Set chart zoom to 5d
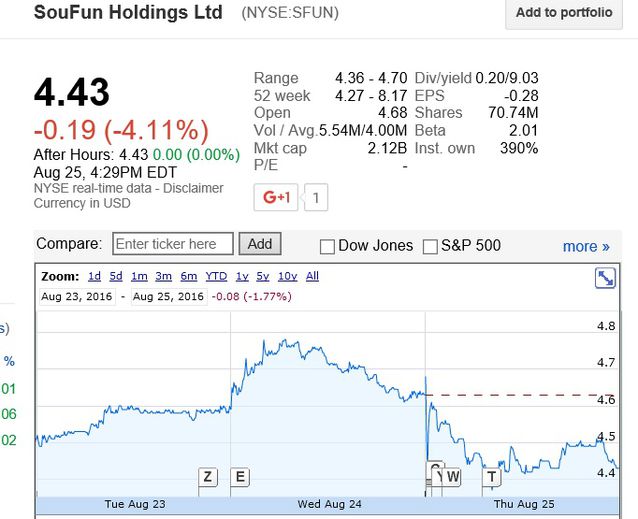Image resolution: width=638 pixels, height=519 pixels. 116,276
